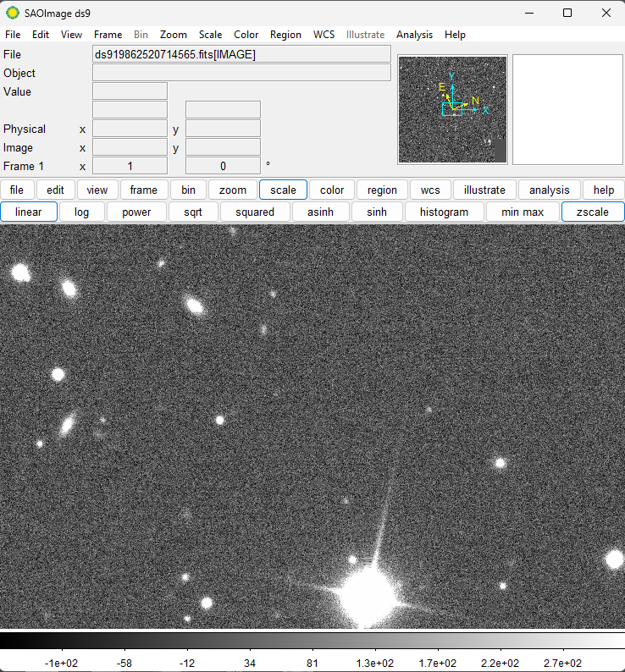The width and height of the screenshot is (625, 672).
Task: Select histogram scale mode
Action: (444, 212)
